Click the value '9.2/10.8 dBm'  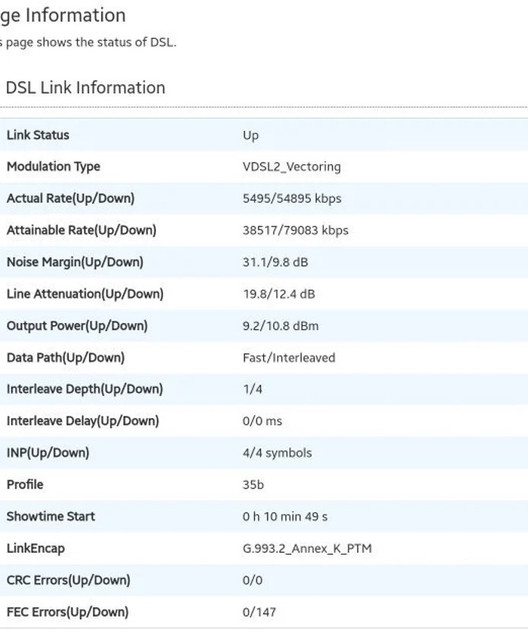pos(281,326)
